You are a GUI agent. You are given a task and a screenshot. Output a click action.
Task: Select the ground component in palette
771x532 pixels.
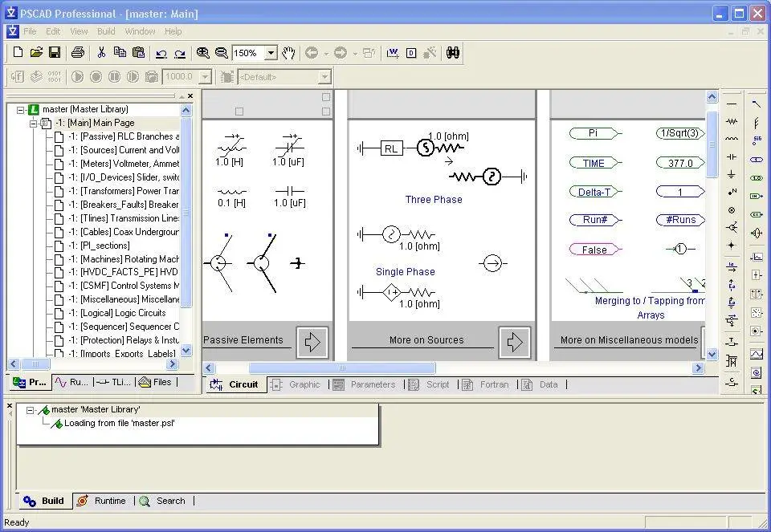click(x=732, y=174)
